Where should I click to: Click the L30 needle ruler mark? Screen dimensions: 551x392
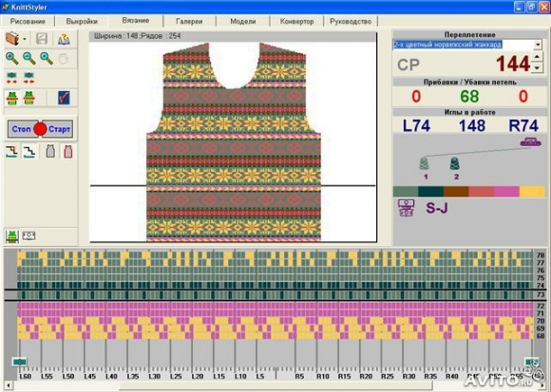[154, 376]
